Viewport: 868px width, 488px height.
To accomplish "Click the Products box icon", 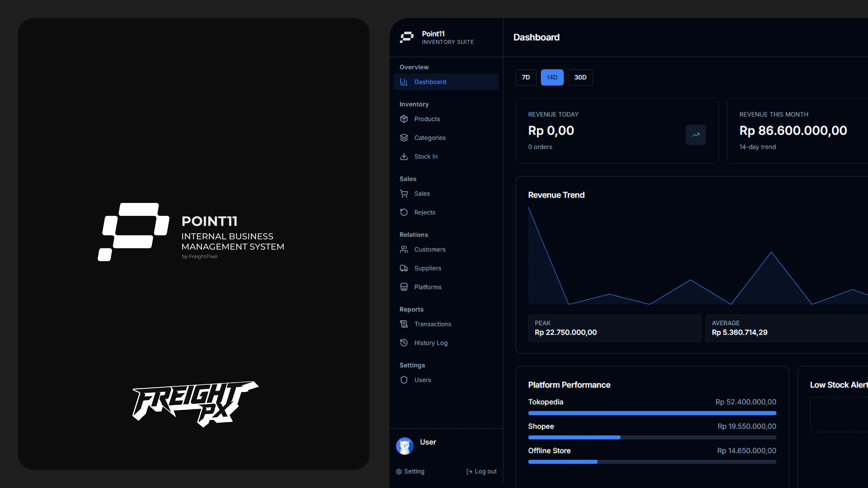I will [404, 119].
